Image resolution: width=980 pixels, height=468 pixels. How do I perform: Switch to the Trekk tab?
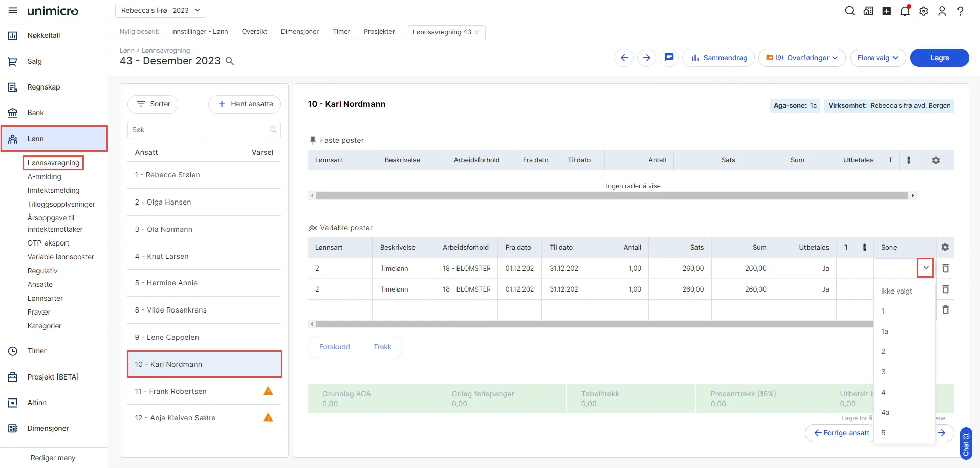click(382, 347)
